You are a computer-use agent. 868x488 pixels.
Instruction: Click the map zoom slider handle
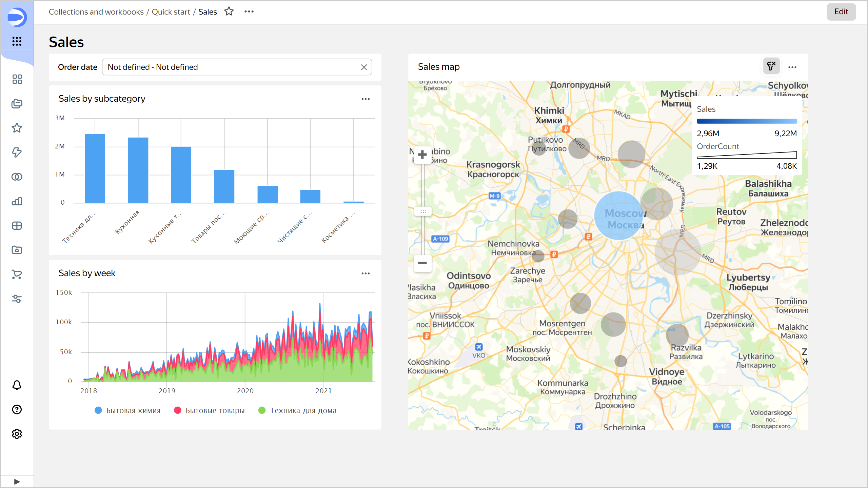(x=422, y=211)
